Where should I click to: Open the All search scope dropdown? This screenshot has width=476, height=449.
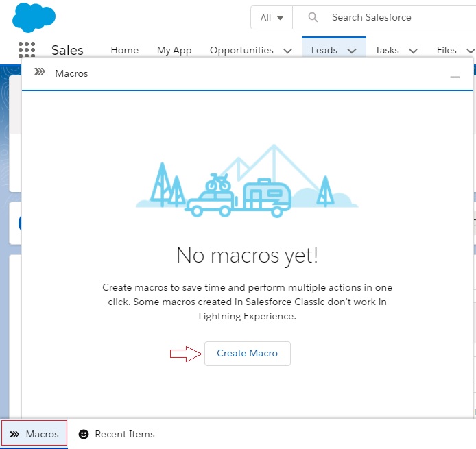pos(272,18)
